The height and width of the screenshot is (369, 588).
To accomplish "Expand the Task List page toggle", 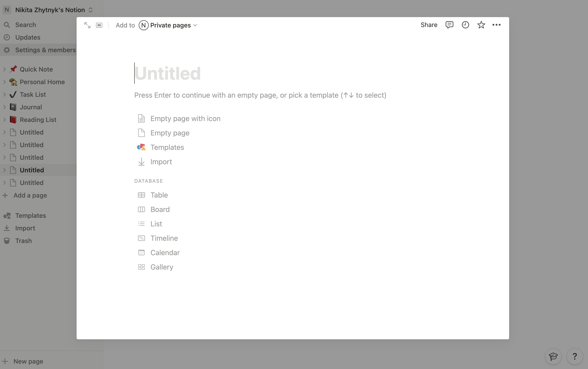I will click(5, 94).
